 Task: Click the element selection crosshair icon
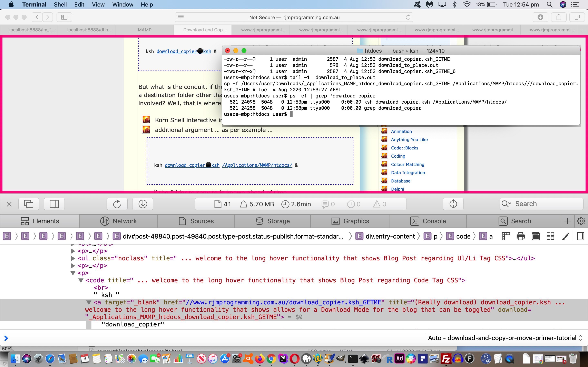(x=453, y=204)
